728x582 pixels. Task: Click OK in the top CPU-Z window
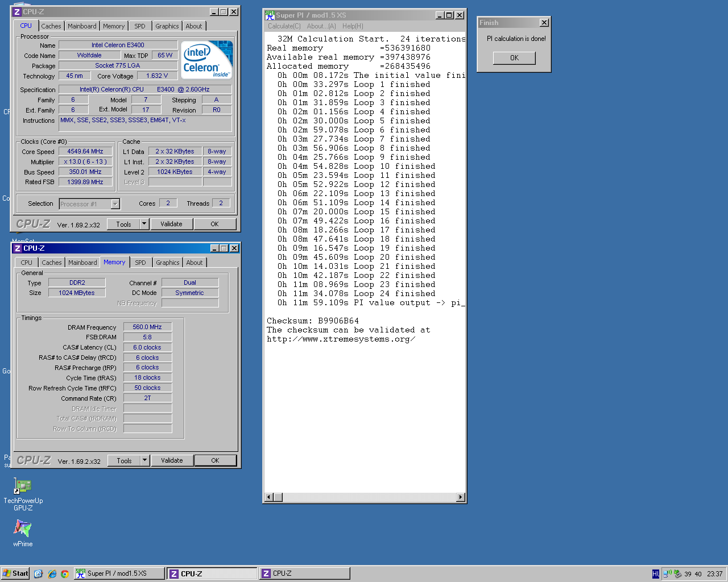(x=214, y=224)
